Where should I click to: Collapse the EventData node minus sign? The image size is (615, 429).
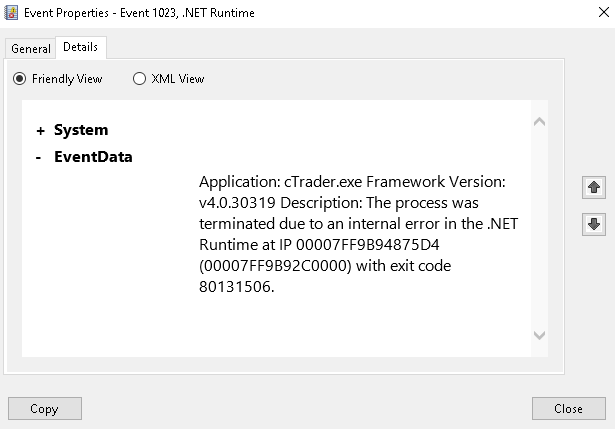click(x=38, y=158)
